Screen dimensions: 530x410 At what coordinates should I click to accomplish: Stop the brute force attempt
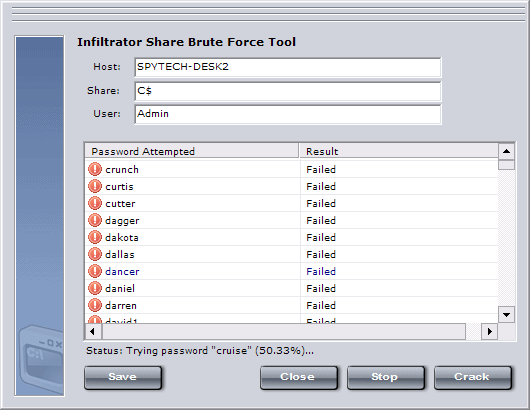[x=386, y=377]
